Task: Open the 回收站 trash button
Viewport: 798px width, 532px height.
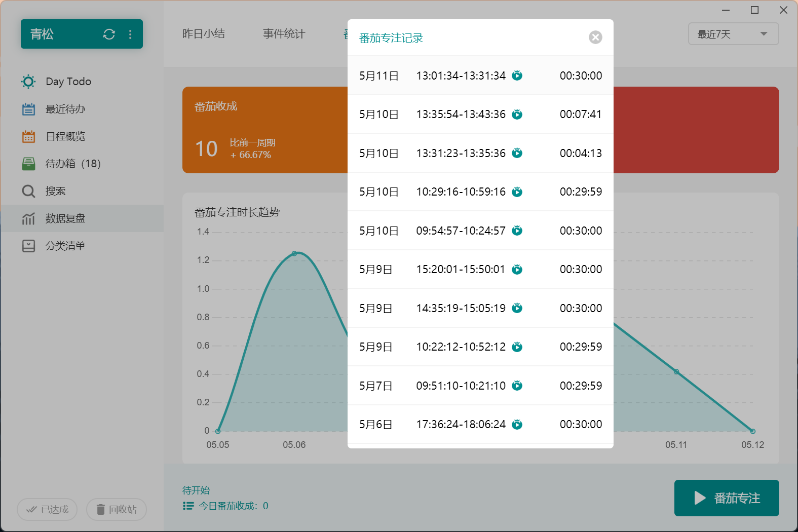Action: 117,509
